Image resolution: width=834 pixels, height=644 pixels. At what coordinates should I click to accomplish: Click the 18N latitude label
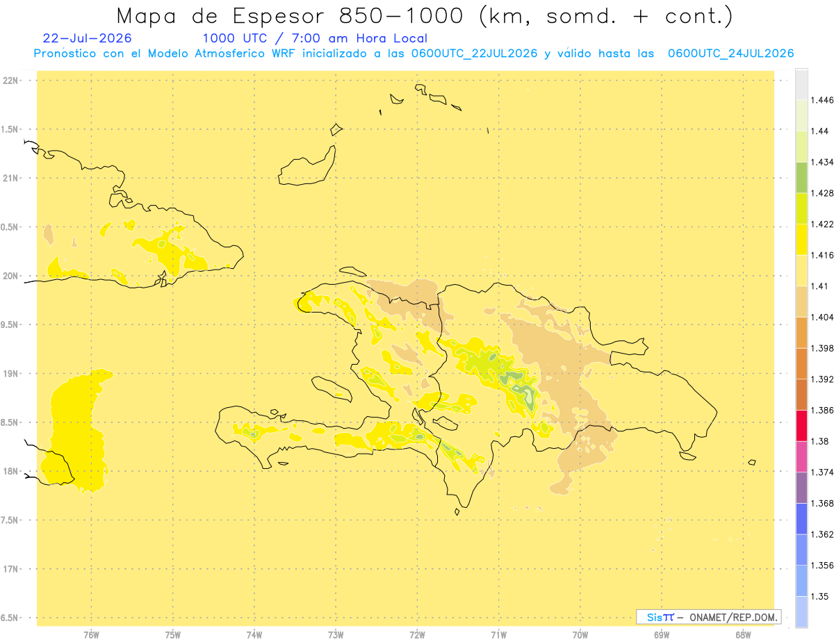click(12, 471)
